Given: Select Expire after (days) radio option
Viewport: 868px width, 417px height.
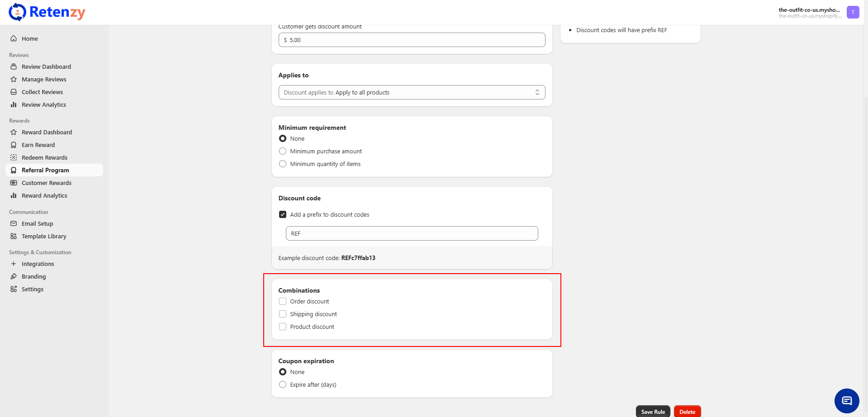Looking at the screenshot, I should tap(283, 385).
